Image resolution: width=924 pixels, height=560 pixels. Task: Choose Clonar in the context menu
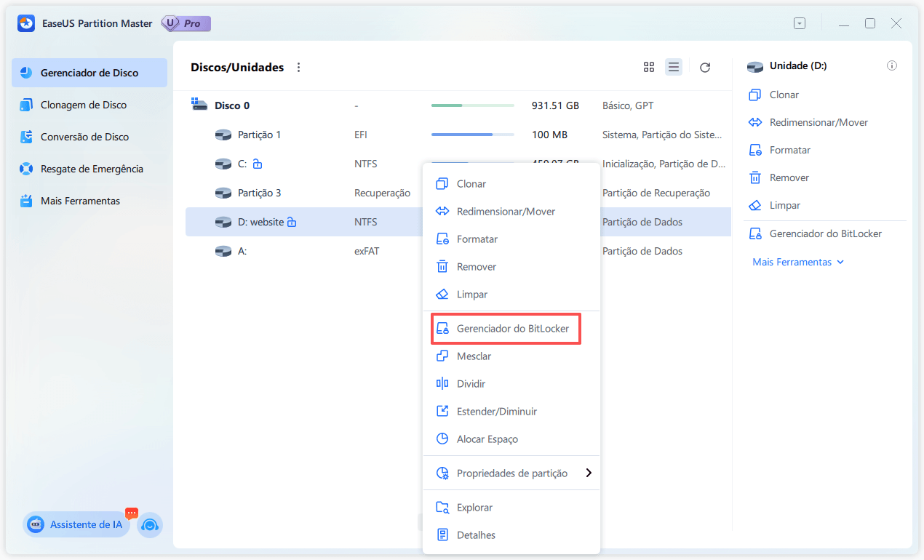point(511,184)
